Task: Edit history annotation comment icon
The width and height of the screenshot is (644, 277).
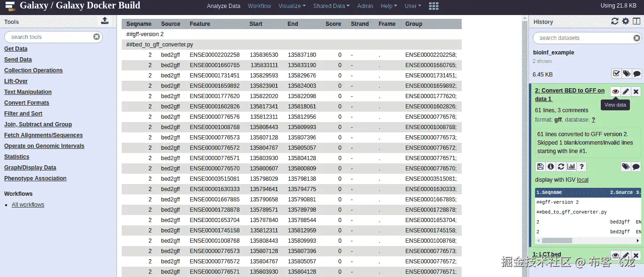Action: click(x=636, y=74)
